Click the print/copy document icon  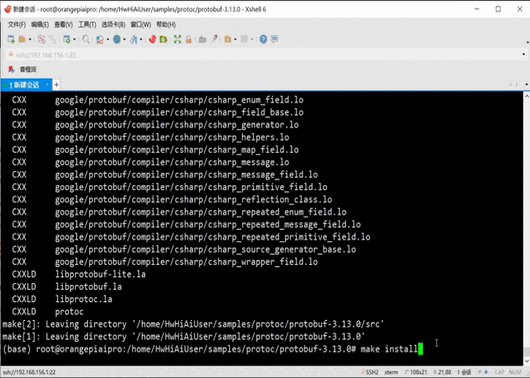(100, 40)
